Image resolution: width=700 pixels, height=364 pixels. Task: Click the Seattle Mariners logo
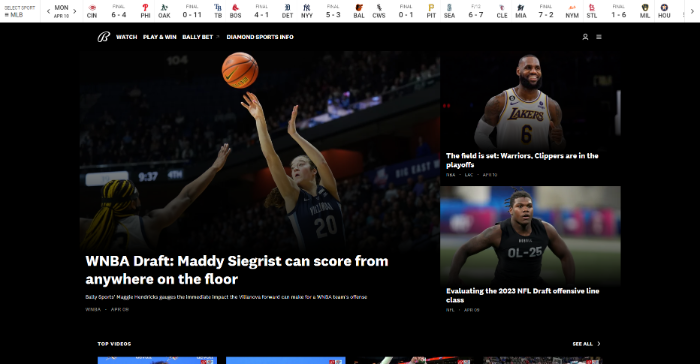click(x=449, y=8)
